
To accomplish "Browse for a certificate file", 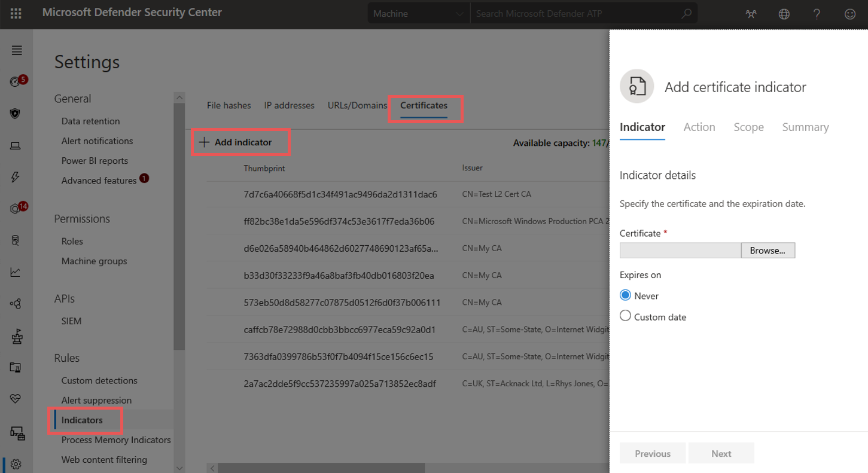I will 768,250.
